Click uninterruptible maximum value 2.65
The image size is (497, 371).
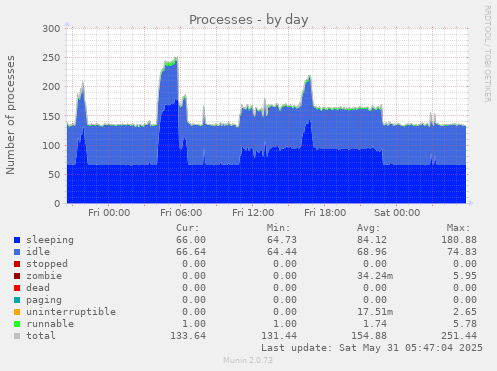tap(465, 312)
